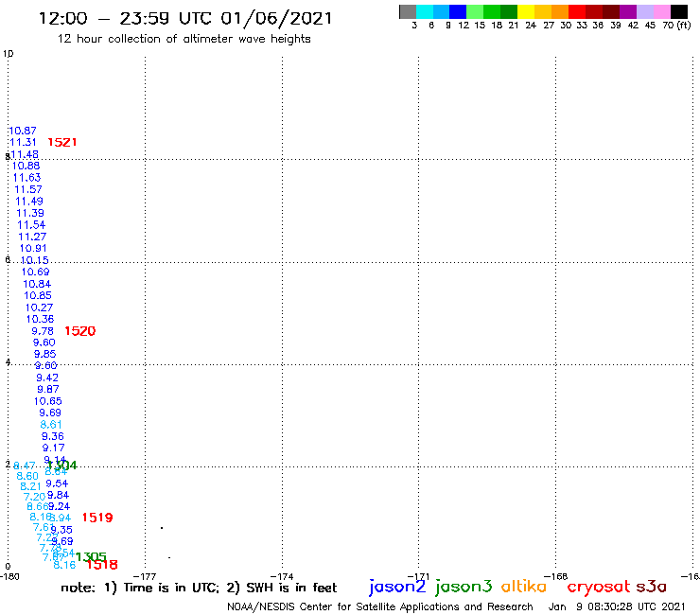700x615 pixels.
Task: Click the green pass number 1305
Action: point(91,557)
